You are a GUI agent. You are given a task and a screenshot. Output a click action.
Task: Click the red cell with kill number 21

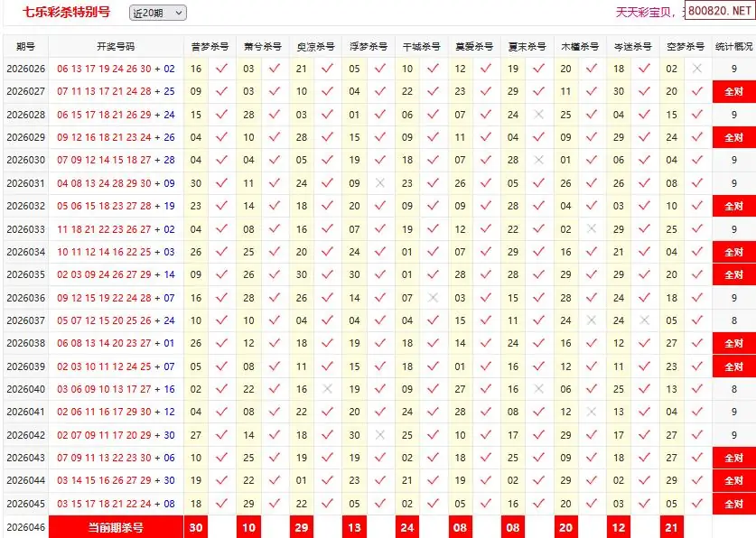click(671, 527)
